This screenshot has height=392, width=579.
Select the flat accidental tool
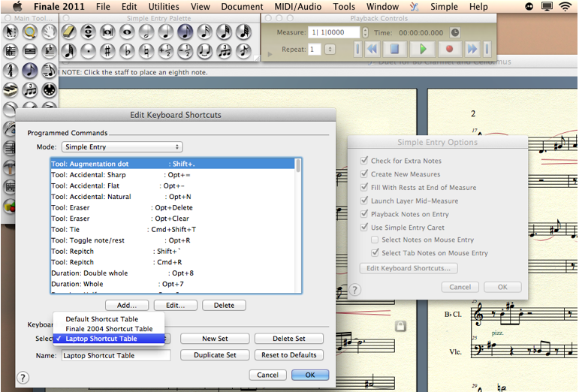[127, 51]
